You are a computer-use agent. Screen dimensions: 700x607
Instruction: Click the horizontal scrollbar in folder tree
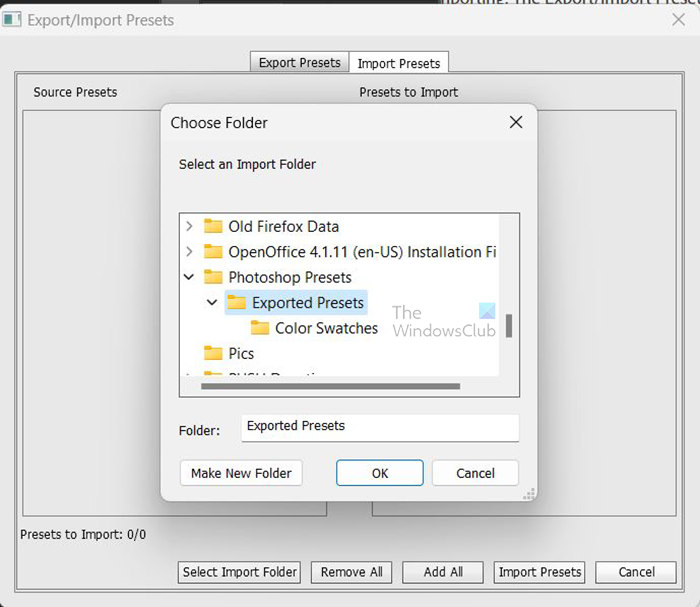point(330,386)
